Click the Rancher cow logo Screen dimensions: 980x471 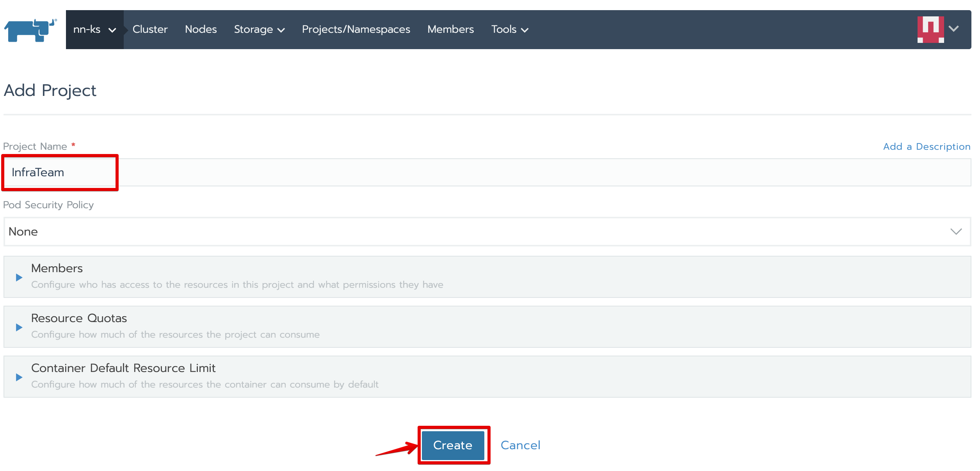(x=30, y=30)
